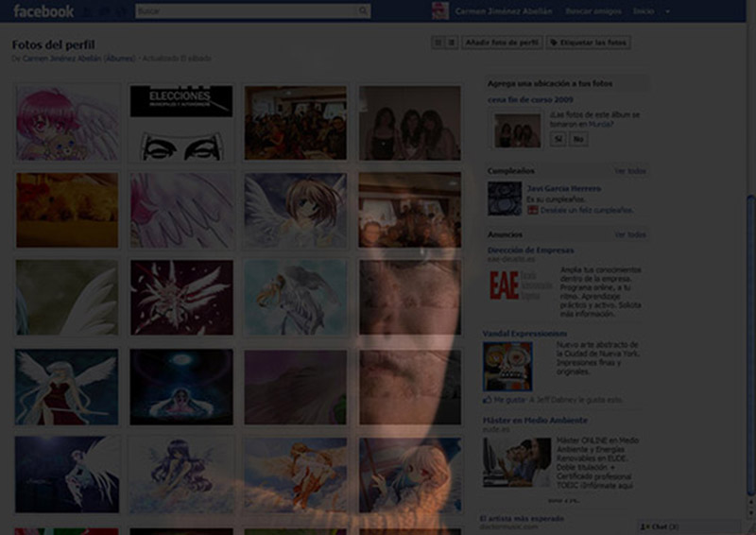The width and height of the screenshot is (756, 535).
Task: Open the account dropdown arrow
Action: tap(668, 11)
